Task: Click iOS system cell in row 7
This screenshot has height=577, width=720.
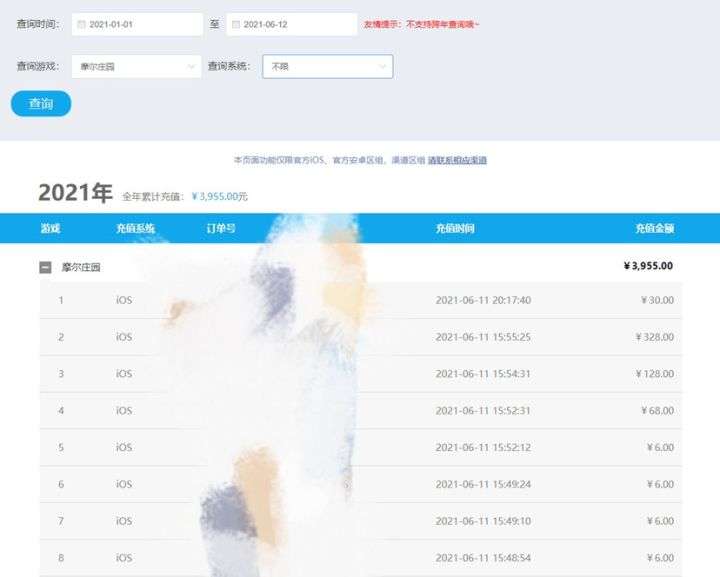Action: click(124, 521)
